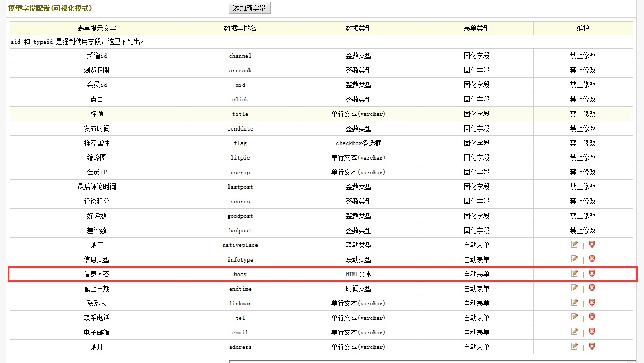Click the goodpost field name
The image size is (644, 363).
[x=240, y=216]
